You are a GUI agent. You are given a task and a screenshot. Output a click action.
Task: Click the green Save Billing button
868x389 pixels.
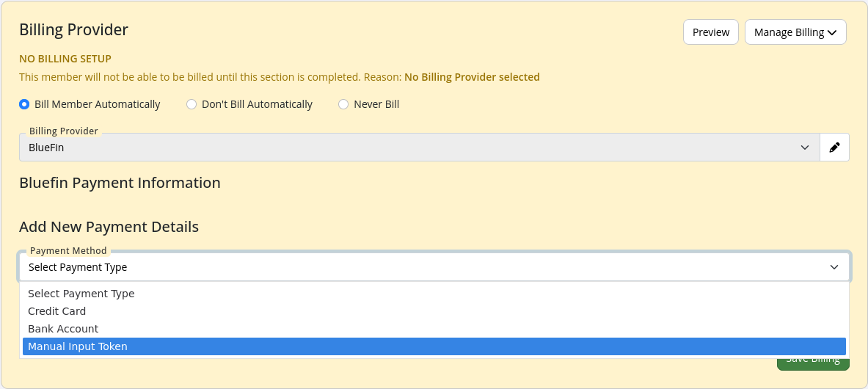(813, 363)
